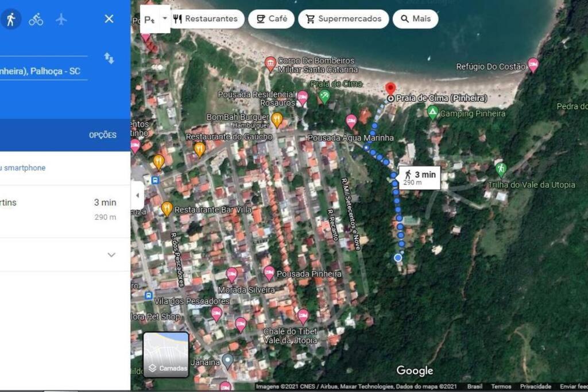Click the Trilha do Vale da Utopia hiking marker
Image resolution: width=588 pixels, height=392 pixels.
click(501, 169)
